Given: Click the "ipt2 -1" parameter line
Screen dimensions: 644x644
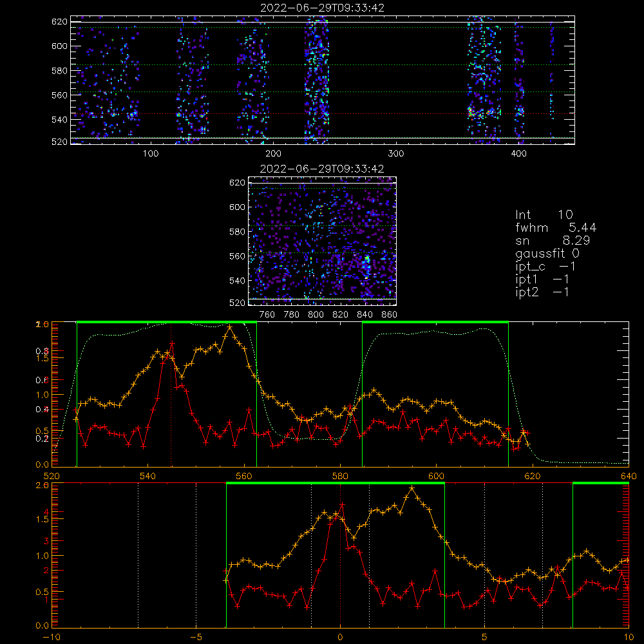Looking at the screenshot, I should pos(542,292).
